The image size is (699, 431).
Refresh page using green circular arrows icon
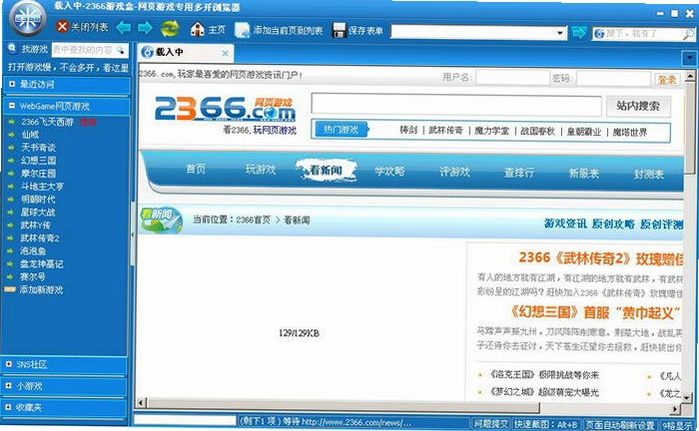point(170,29)
